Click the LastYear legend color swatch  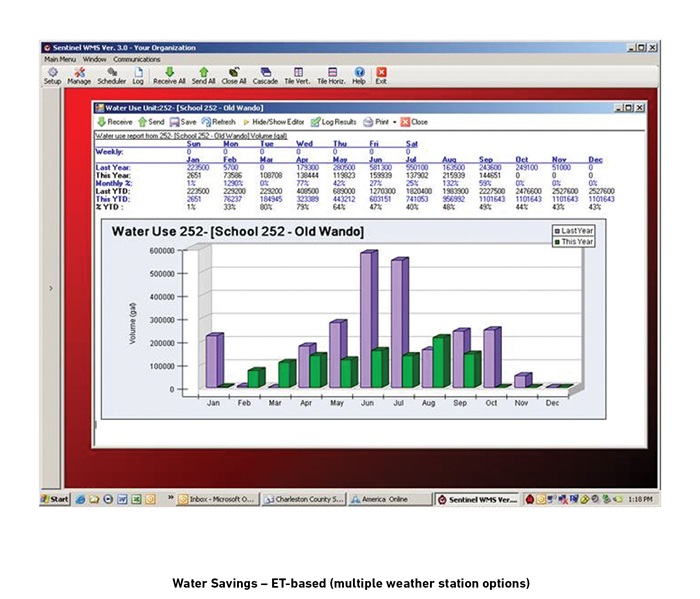(x=557, y=230)
